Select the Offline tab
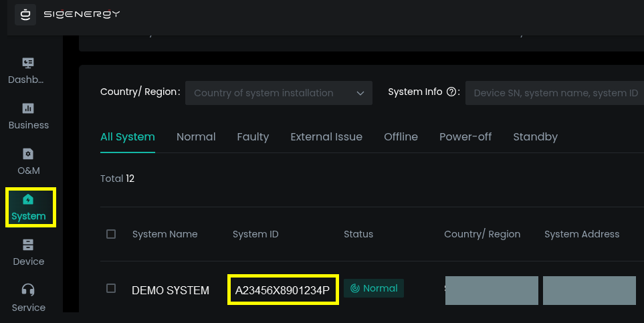The image size is (644, 323). [x=401, y=136]
